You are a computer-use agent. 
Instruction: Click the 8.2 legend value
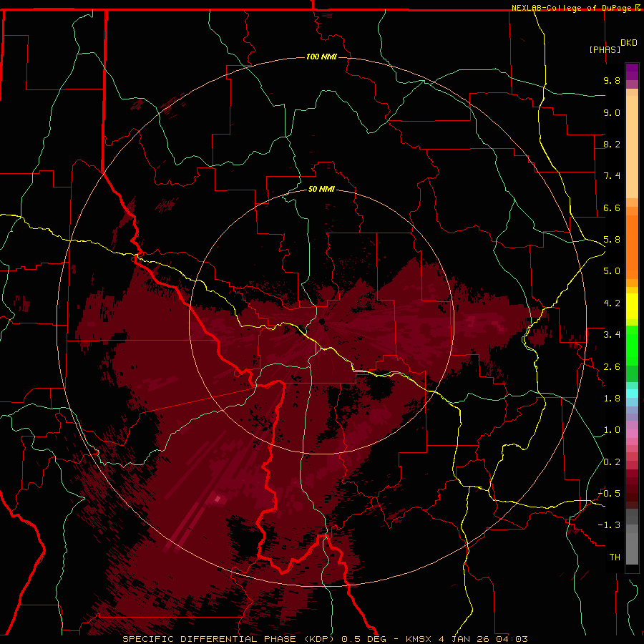pyautogui.click(x=612, y=144)
